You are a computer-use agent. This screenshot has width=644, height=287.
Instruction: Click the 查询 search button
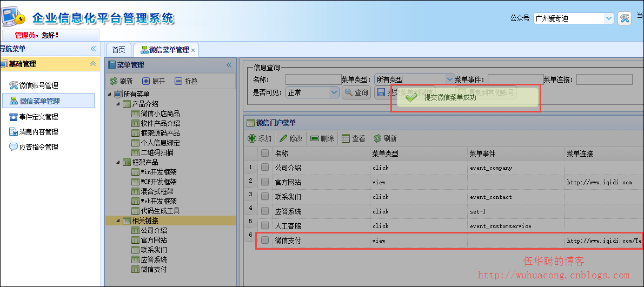pos(356,92)
